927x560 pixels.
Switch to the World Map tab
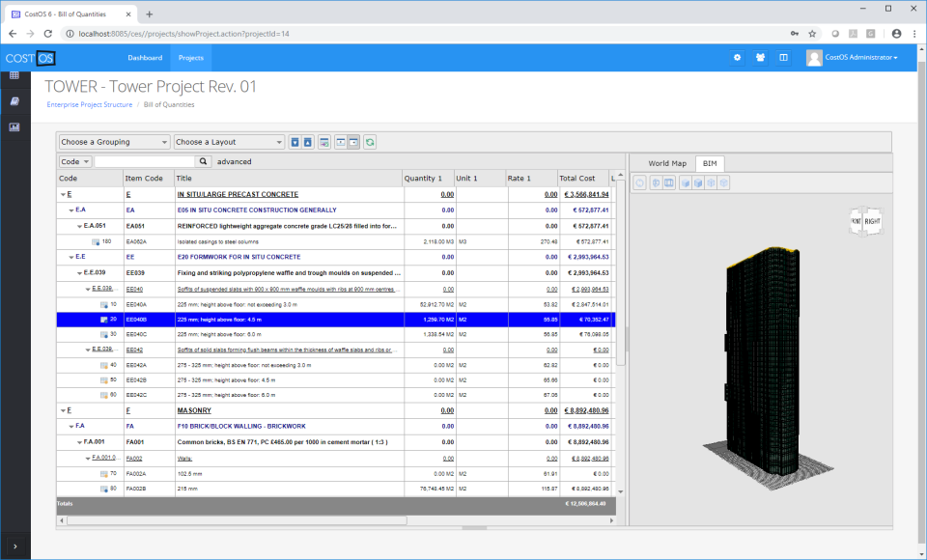pyautogui.click(x=666, y=162)
